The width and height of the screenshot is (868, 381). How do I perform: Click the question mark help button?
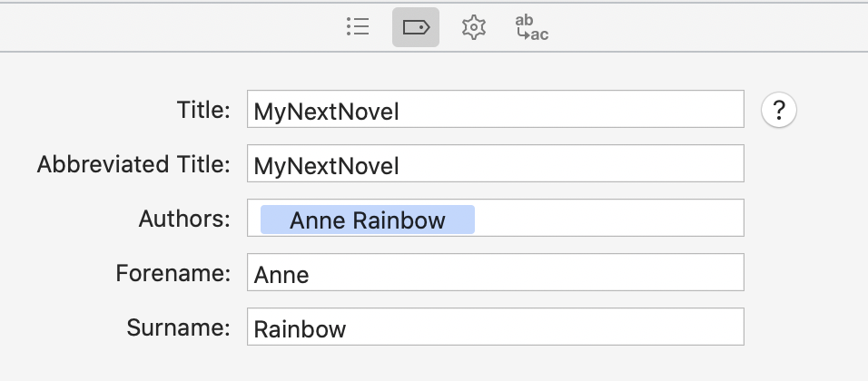click(779, 111)
